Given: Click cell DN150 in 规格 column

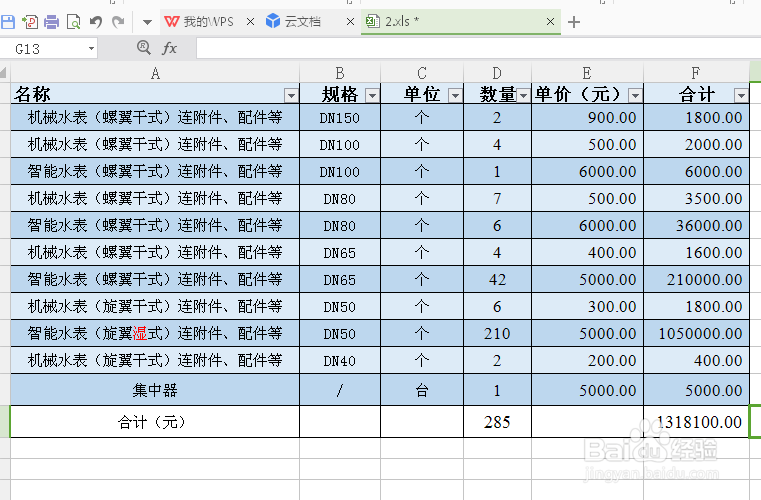Looking at the screenshot, I should [340, 117].
